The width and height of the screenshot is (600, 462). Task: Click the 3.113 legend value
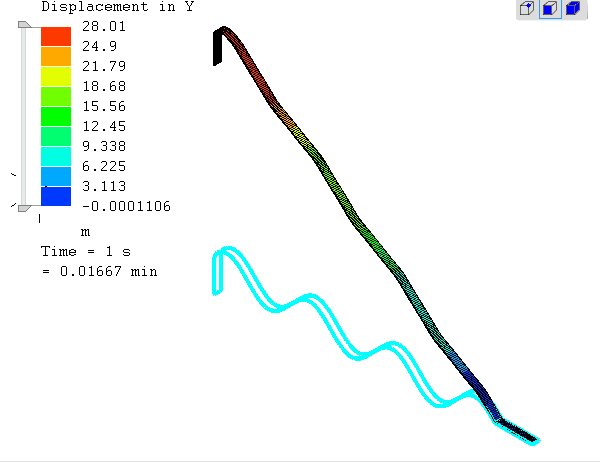[x=104, y=186]
